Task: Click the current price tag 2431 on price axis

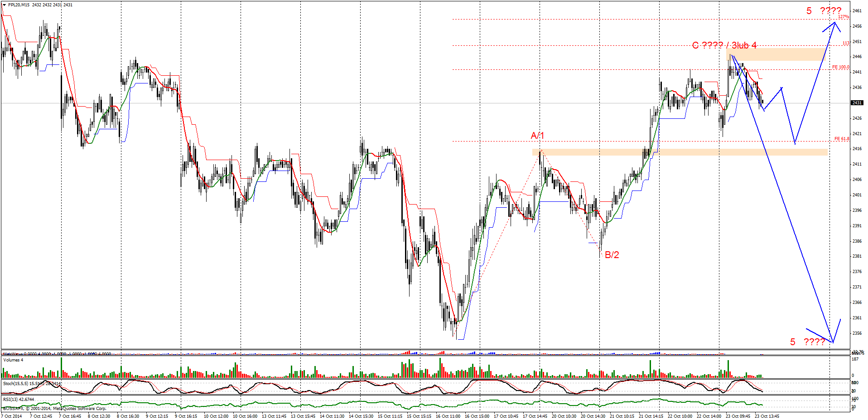Action: click(857, 103)
